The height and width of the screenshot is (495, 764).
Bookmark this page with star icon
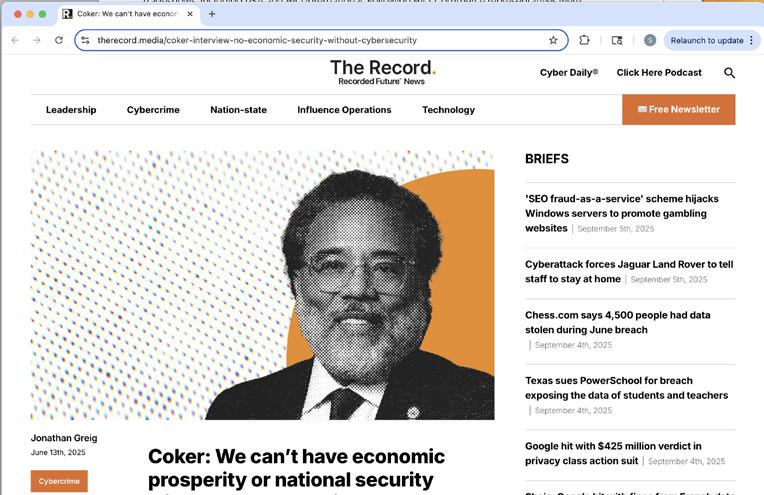point(553,40)
